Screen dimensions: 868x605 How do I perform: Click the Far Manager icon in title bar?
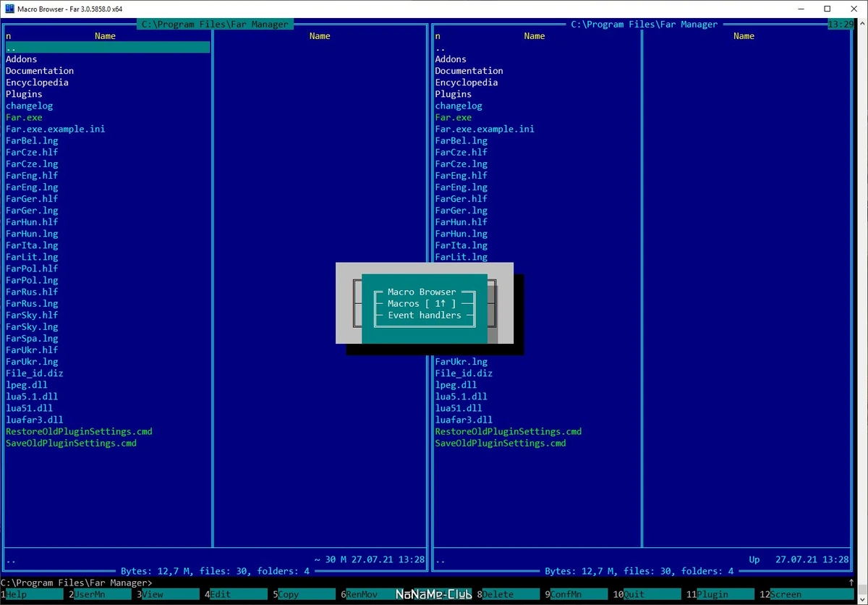(9, 9)
